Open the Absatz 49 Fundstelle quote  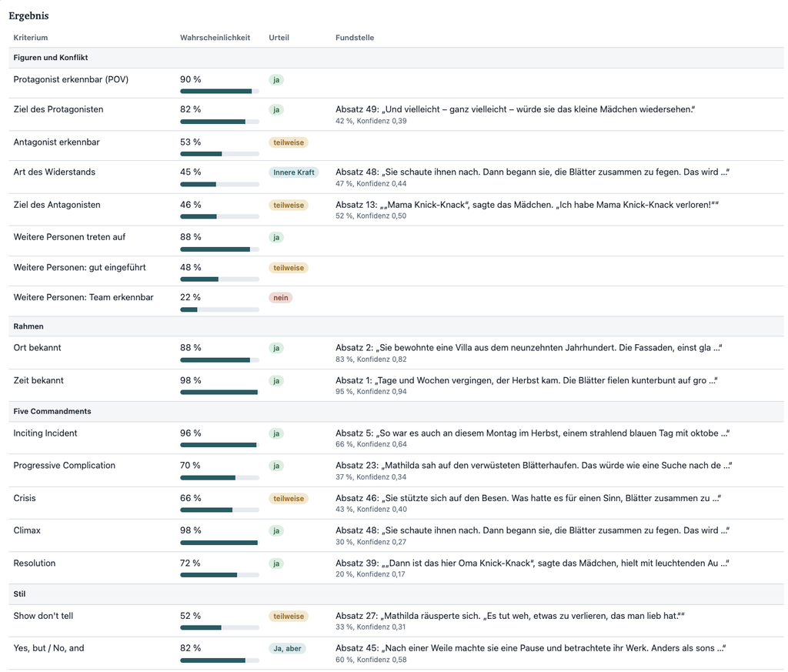coord(515,109)
